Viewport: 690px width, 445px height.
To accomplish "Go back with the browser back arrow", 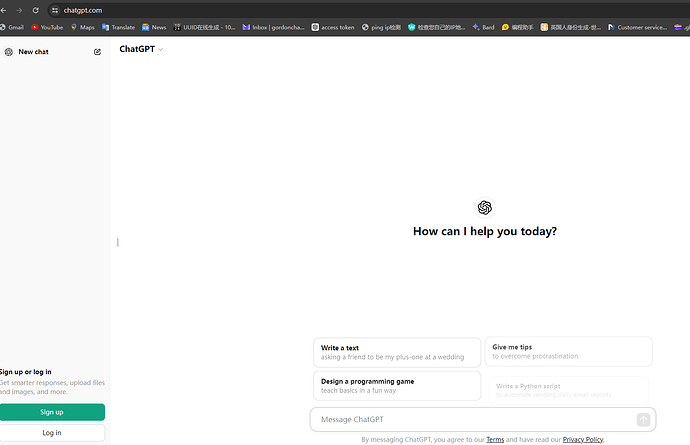I will pos(4,10).
